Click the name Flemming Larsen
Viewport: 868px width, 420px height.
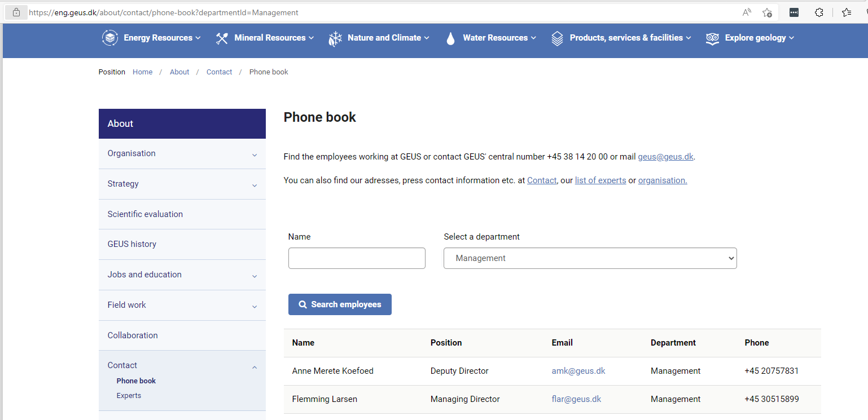click(x=325, y=399)
